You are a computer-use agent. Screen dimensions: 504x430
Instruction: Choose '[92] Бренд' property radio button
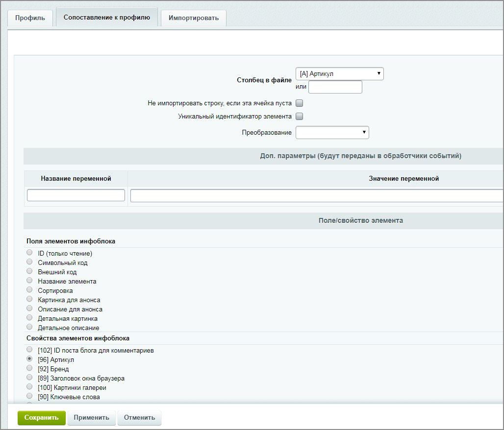point(29,368)
